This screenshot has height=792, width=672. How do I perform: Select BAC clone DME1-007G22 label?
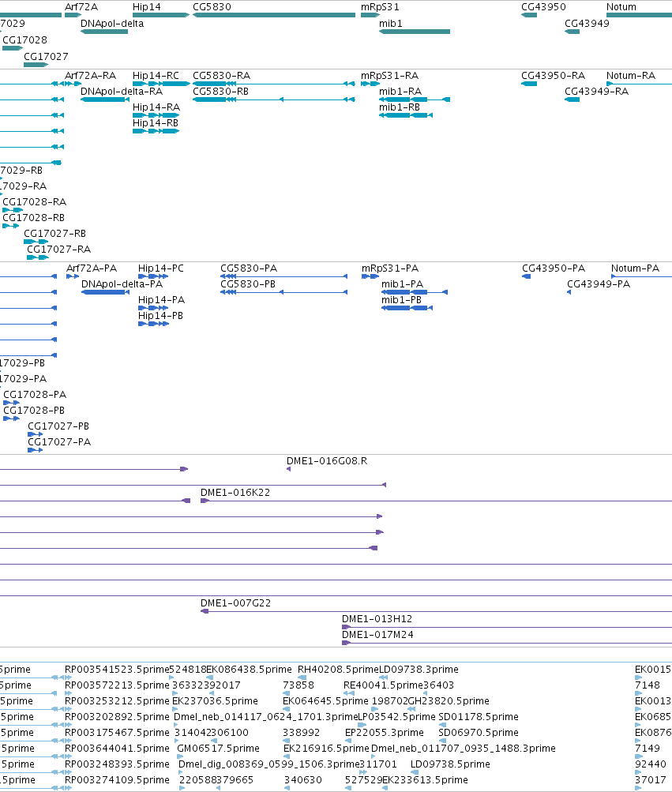[235, 603]
